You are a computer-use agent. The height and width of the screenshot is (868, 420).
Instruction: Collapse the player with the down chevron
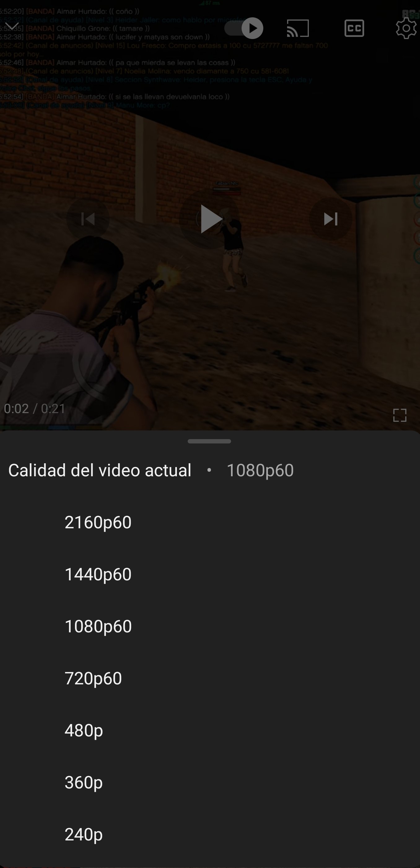point(12,26)
